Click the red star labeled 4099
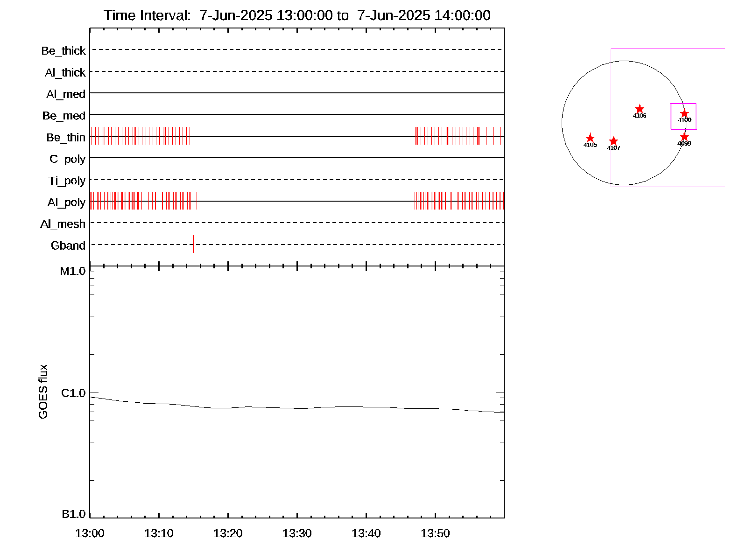Viewport: 747px width, 560px height. pos(684,137)
